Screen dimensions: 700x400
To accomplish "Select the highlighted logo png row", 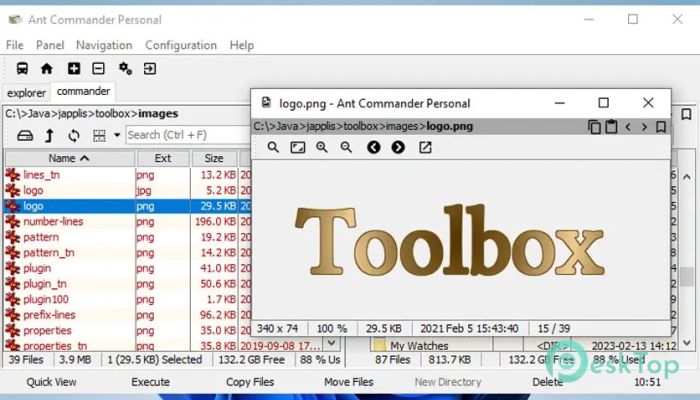I will point(128,206).
